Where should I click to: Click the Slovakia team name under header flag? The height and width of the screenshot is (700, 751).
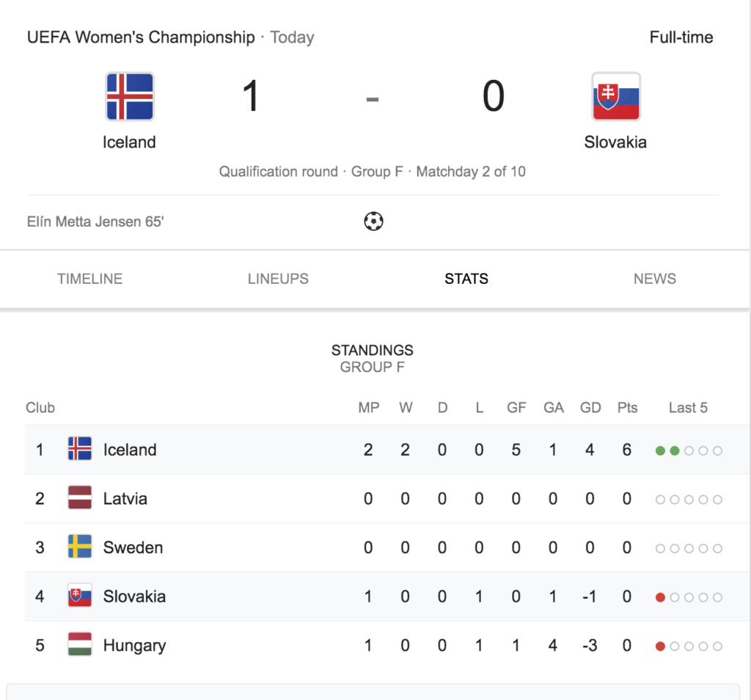pyautogui.click(x=615, y=142)
